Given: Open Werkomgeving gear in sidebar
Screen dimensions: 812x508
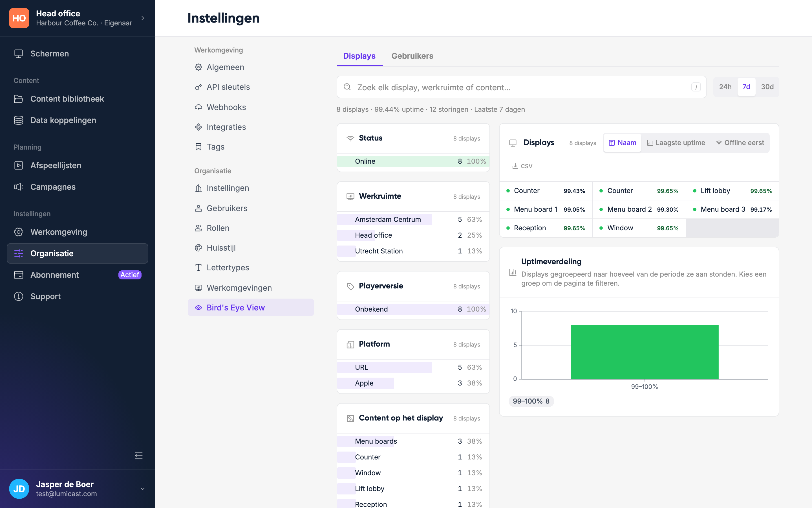Looking at the screenshot, I should pyautogui.click(x=18, y=232).
